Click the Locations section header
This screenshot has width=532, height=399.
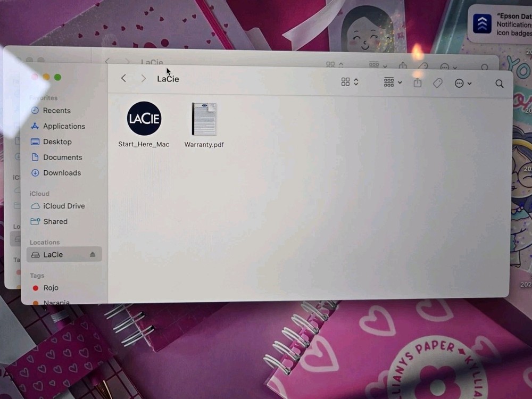[45, 242]
